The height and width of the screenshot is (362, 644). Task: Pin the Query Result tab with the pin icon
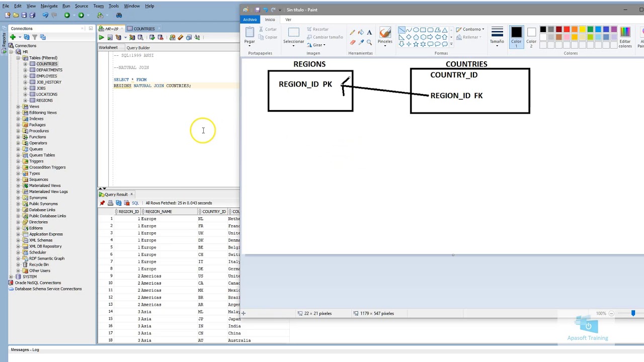(103, 203)
